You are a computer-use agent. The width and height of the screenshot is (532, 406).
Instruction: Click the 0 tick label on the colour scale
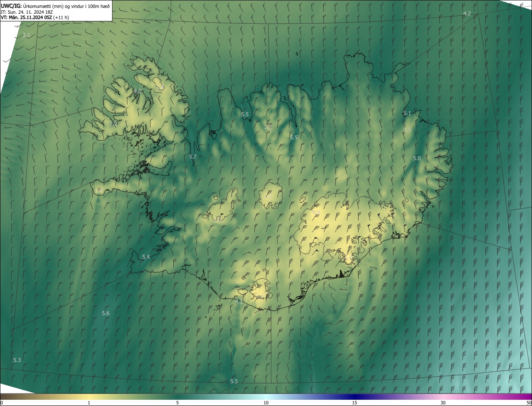(x=1, y=403)
